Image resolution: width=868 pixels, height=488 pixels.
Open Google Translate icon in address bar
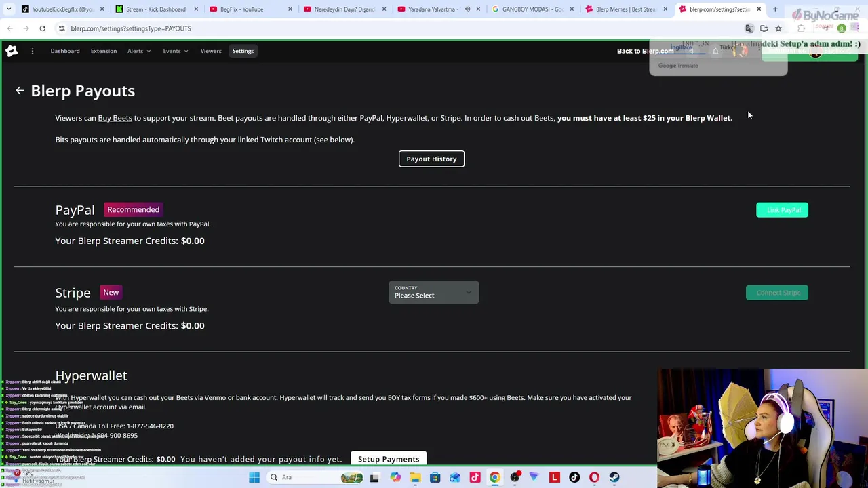[749, 28]
